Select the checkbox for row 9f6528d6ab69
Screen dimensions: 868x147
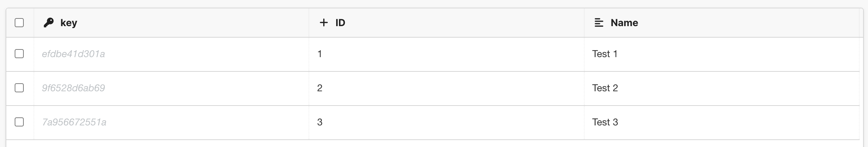point(19,88)
